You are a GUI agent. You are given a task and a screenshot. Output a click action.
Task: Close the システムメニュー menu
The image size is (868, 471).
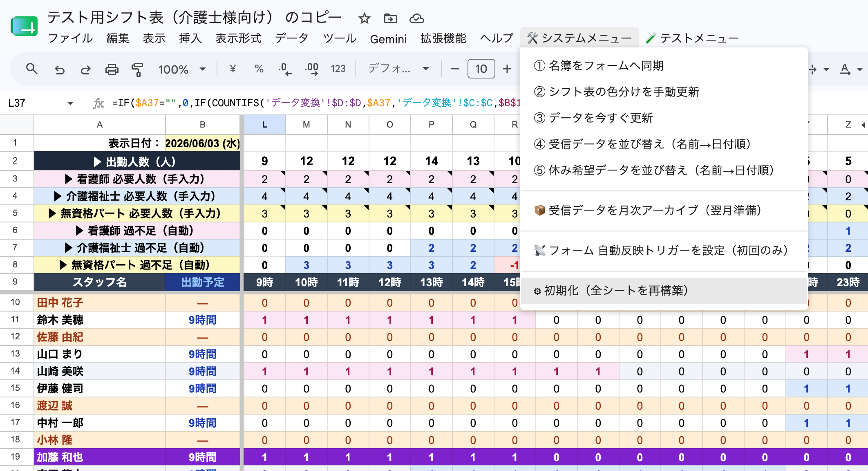pyautogui.click(x=579, y=38)
